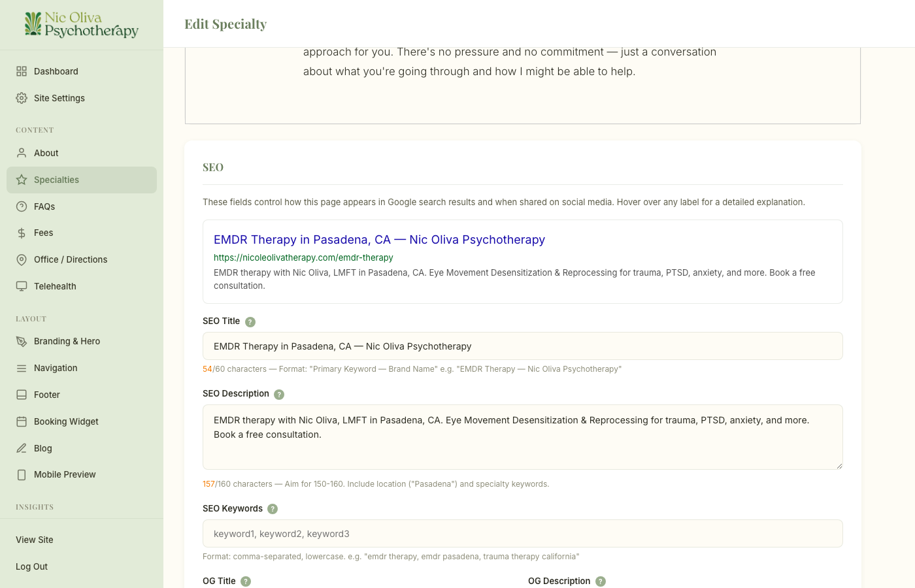
Task: Open Navigation layout settings
Action: (82, 368)
